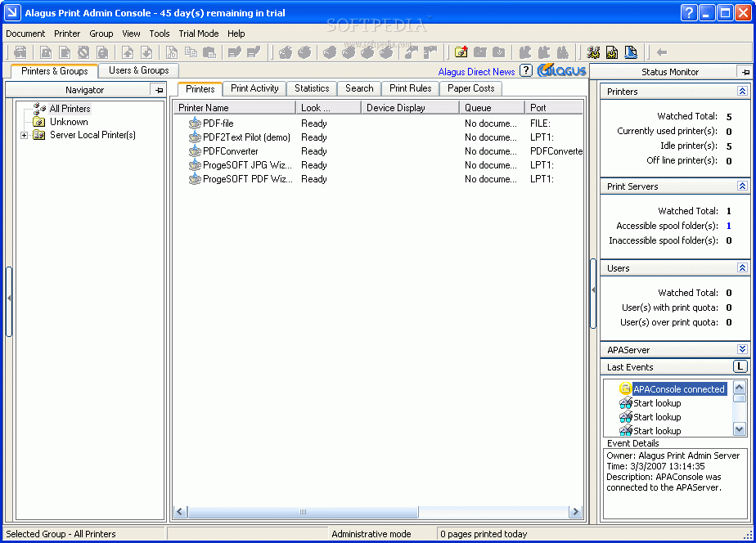Viewport: 756px width, 543px height.
Task: Click the title bar help question mark button
Action: 689,12
